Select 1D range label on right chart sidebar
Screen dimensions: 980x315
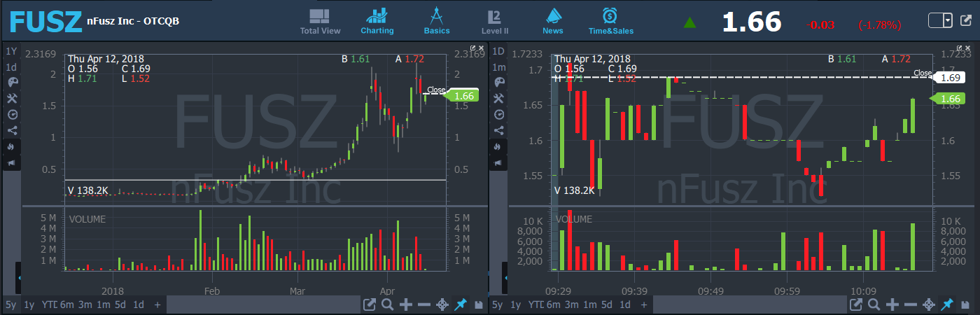click(499, 51)
